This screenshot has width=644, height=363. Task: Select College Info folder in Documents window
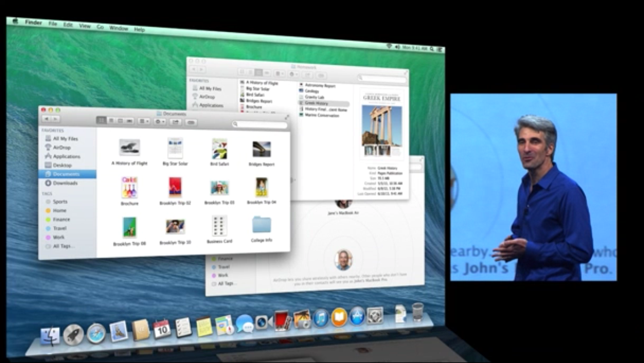click(262, 225)
